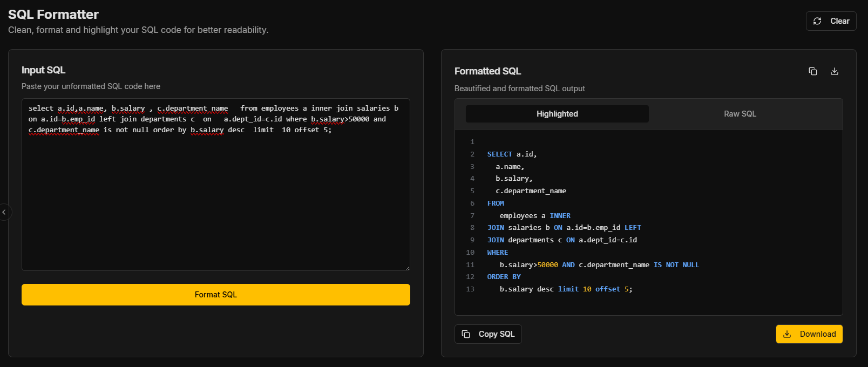
Task: Click the copy icon beside Formatted SQL
Action: coord(812,71)
